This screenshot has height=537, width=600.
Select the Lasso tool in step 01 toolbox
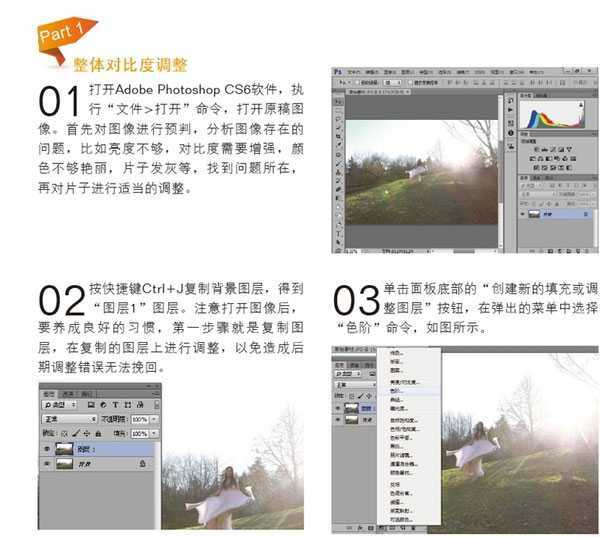[x=338, y=119]
